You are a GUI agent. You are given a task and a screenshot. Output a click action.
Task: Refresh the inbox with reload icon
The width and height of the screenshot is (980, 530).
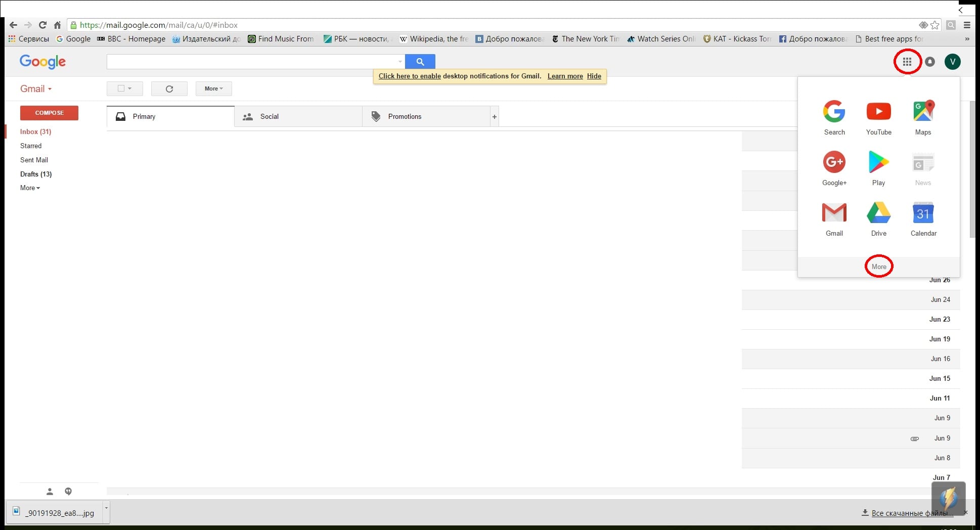[x=169, y=89]
